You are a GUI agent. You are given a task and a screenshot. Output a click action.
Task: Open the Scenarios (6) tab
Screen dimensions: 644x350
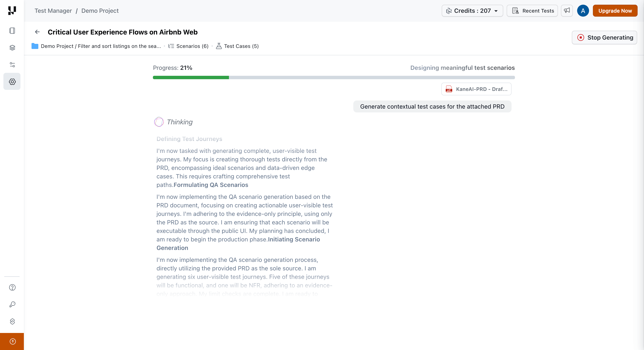[188, 46]
